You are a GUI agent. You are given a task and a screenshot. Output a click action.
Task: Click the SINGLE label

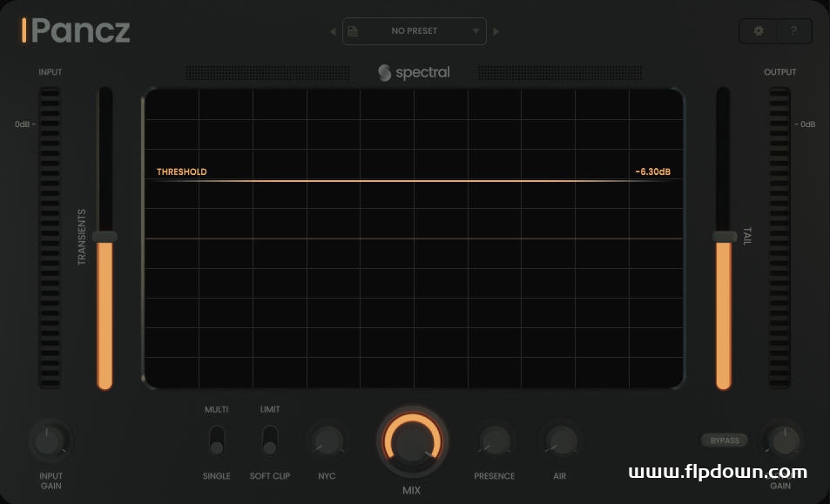click(217, 476)
